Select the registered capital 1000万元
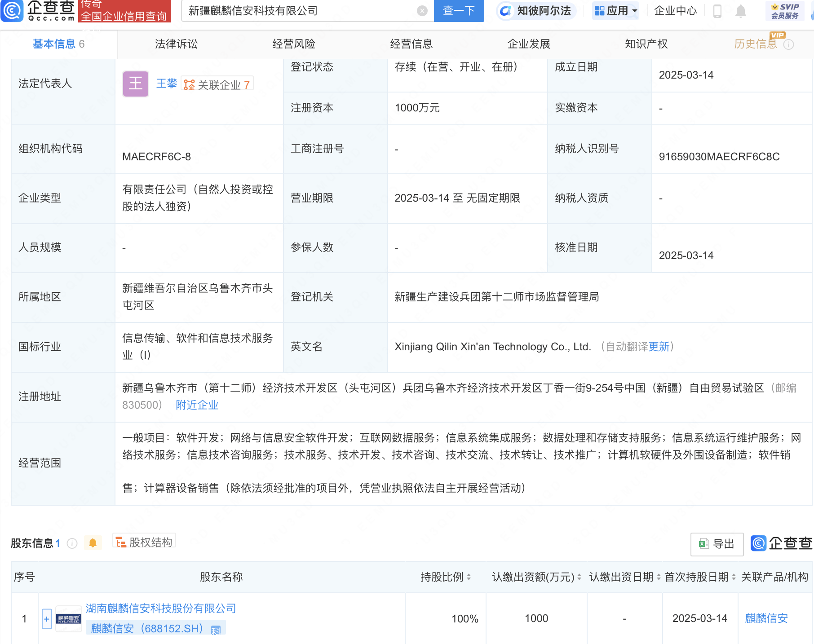This screenshot has width=814, height=644. (417, 108)
